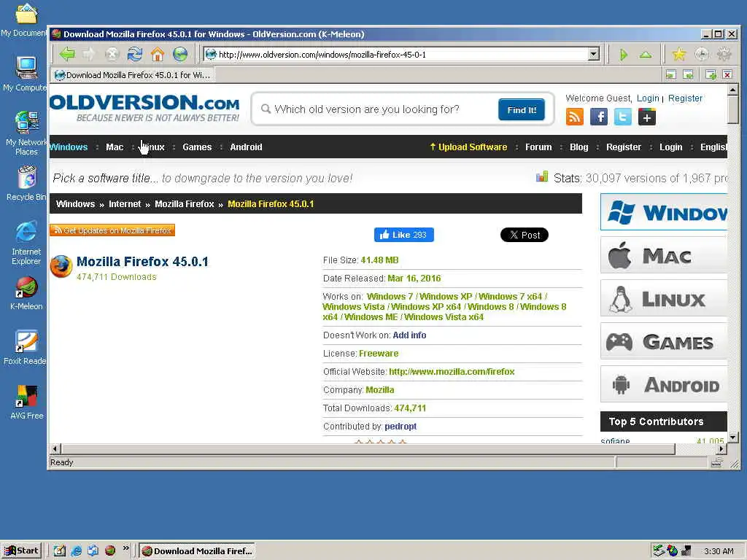The image size is (747, 560).
Task: Click the Facebook Like 293 button
Action: tap(404, 235)
